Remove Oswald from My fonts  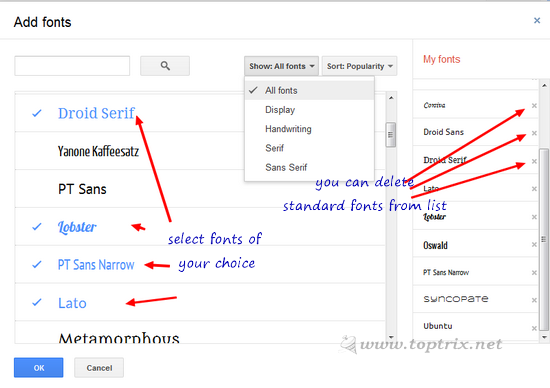coord(534,244)
